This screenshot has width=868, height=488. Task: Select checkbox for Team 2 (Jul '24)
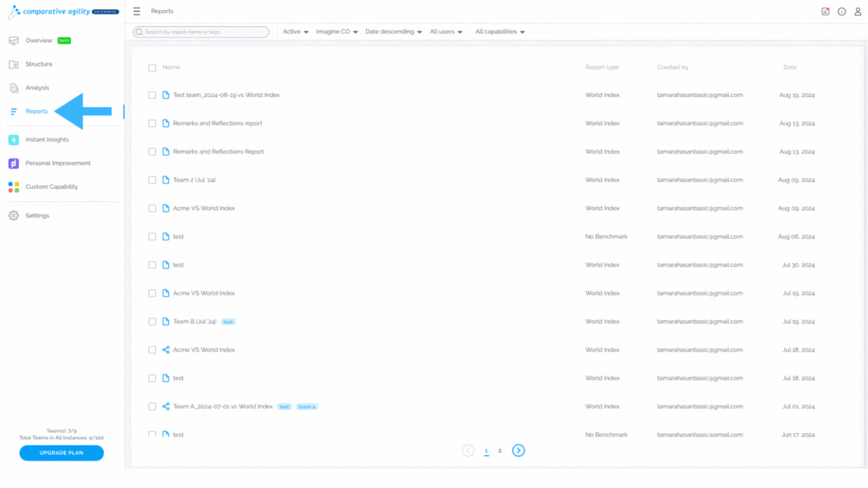(152, 180)
